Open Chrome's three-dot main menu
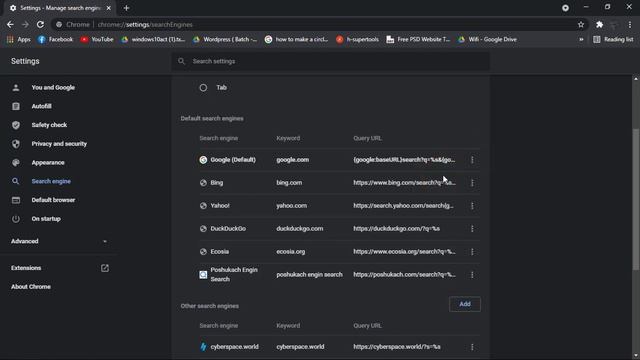The height and width of the screenshot is (360, 640). (630, 24)
